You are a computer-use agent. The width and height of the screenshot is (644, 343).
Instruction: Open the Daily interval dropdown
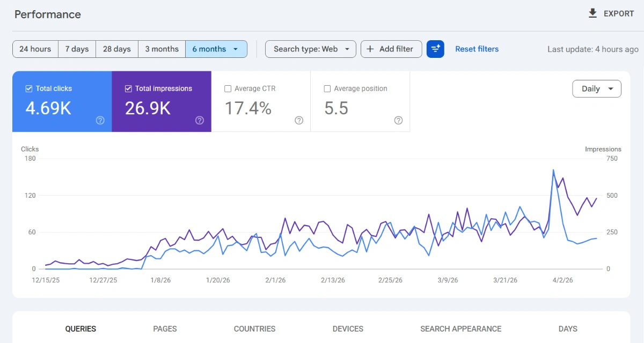(x=596, y=88)
